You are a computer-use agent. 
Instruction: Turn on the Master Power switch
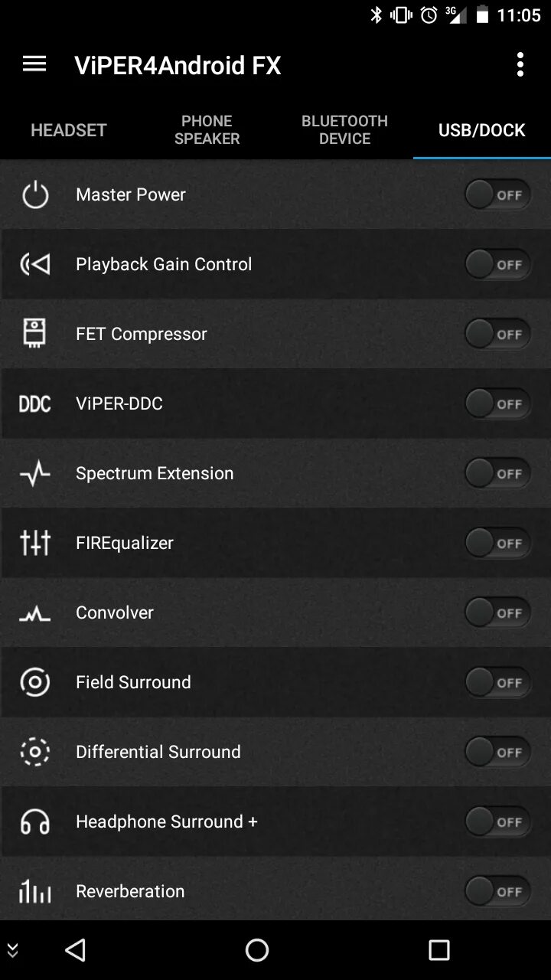pyautogui.click(x=498, y=194)
